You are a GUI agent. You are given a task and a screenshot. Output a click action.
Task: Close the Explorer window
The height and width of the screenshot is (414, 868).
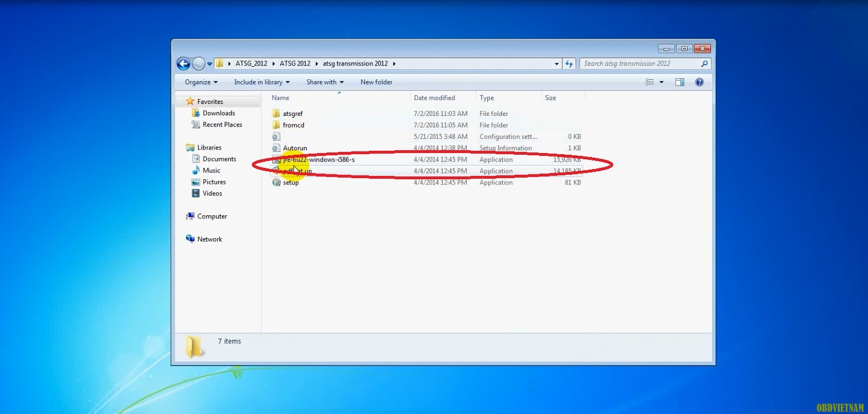tap(702, 49)
